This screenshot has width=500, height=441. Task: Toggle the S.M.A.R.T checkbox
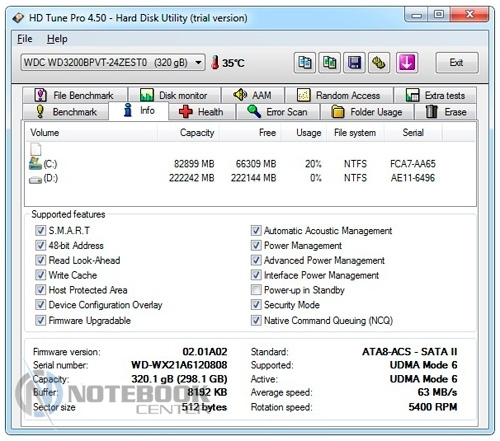coord(40,230)
